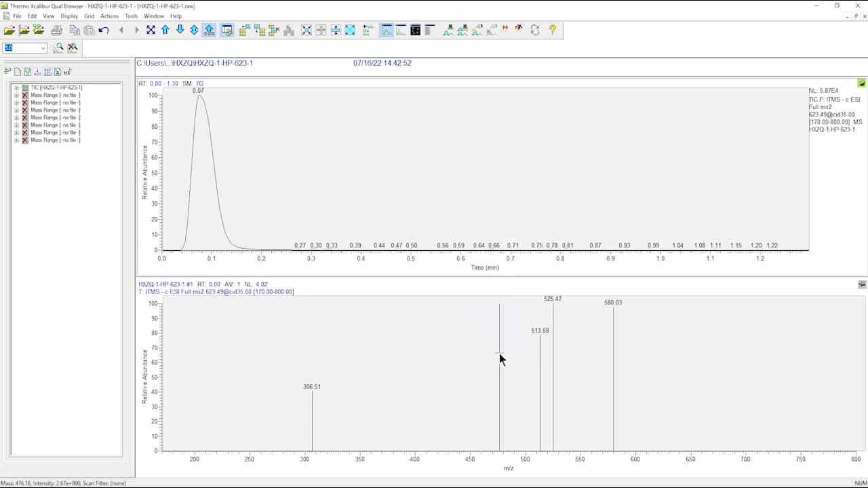Open a raw file with the Open icon
Viewport: 868px width, 488px height.
(x=9, y=30)
